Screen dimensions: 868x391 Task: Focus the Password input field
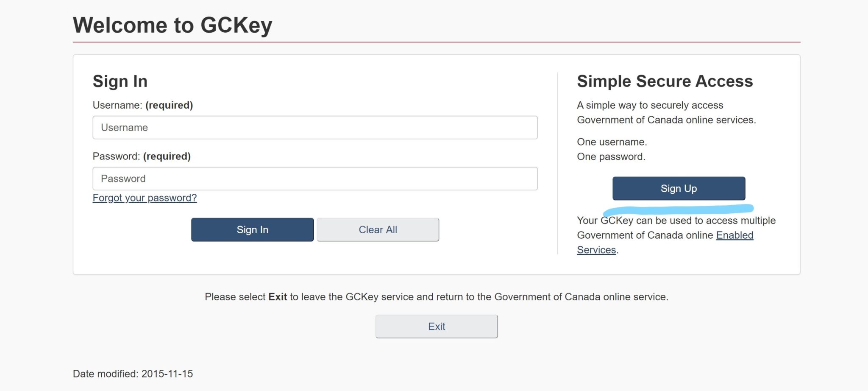[315, 179]
